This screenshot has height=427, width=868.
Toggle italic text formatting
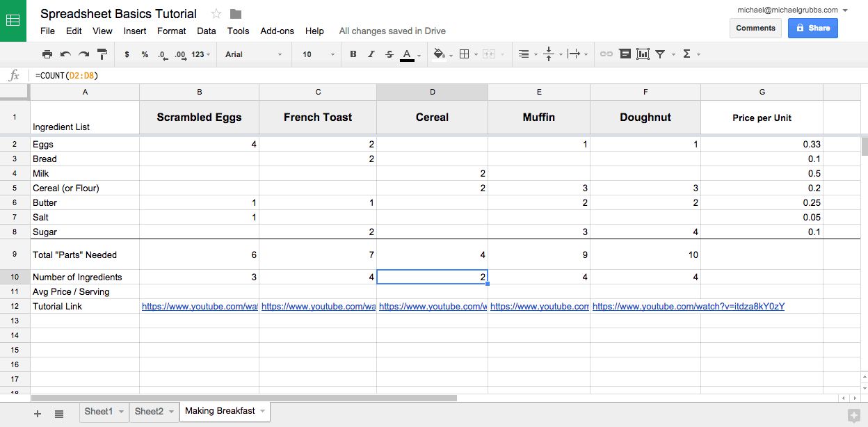[371, 54]
